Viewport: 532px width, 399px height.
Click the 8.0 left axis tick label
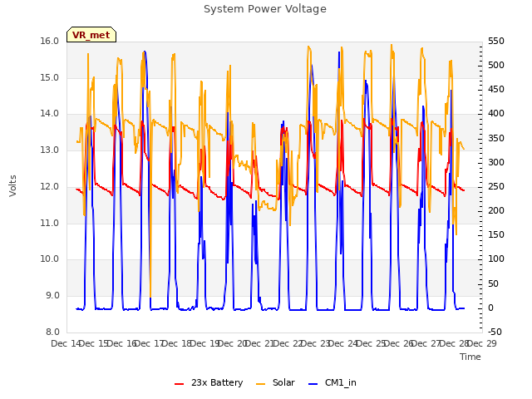point(52,332)
